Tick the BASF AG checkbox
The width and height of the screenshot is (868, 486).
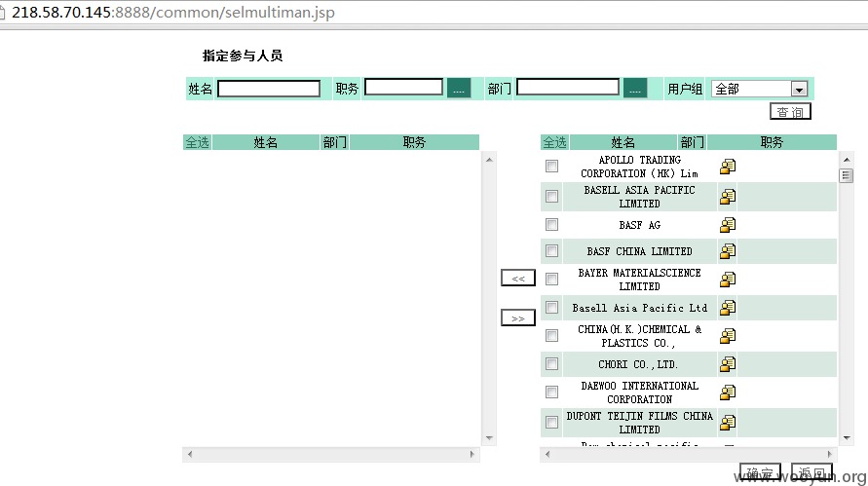pos(552,224)
